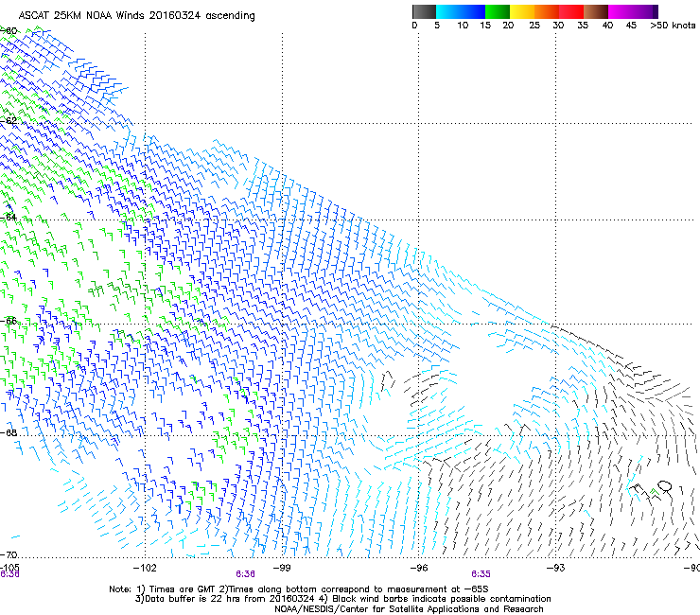Click the -62 latitude axis label
The height and width of the screenshot is (615, 700).
[9, 120]
